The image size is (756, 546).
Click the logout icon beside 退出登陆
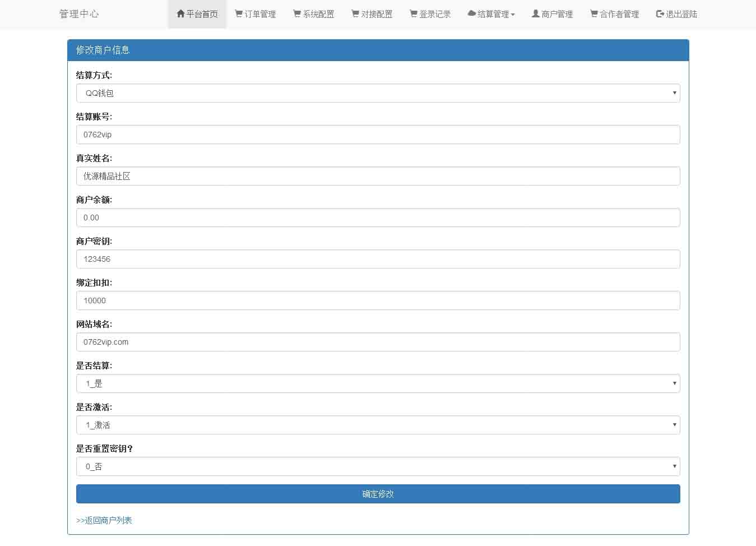click(660, 14)
